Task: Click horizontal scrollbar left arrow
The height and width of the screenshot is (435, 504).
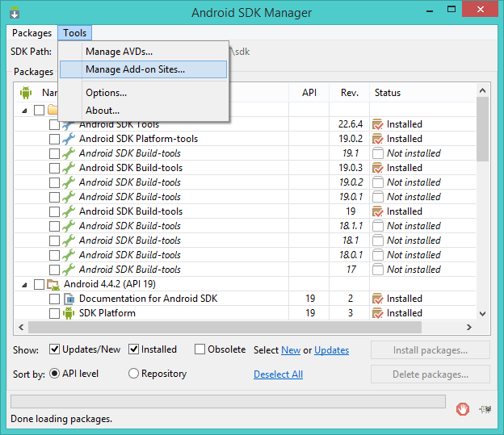Action: (x=21, y=328)
